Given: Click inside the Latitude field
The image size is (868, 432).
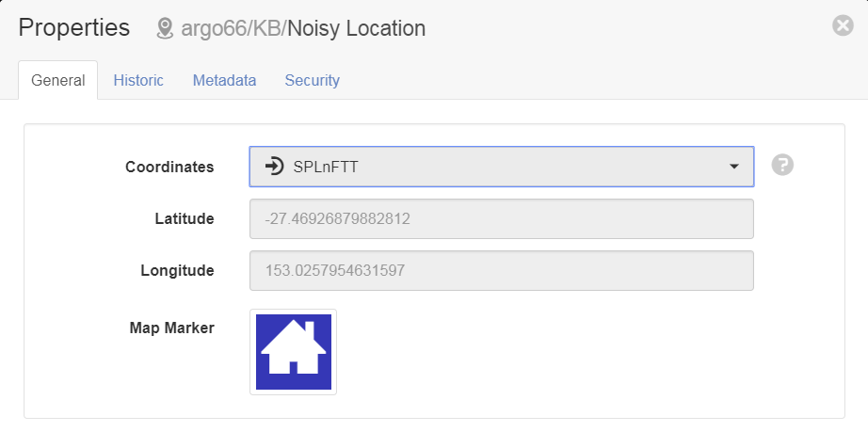Looking at the screenshot, I should click(x=502, y=219).
